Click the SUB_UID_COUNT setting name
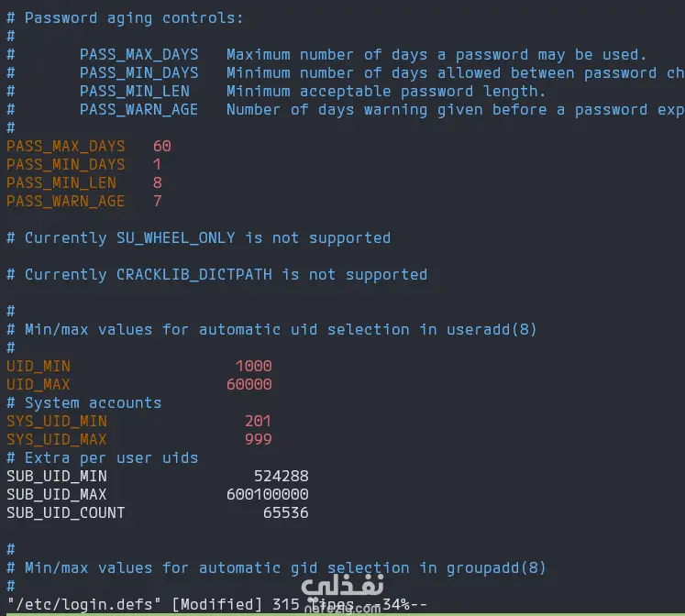This screenshot has height=616, width=685. pyautogui.click(x=65, y=512)
